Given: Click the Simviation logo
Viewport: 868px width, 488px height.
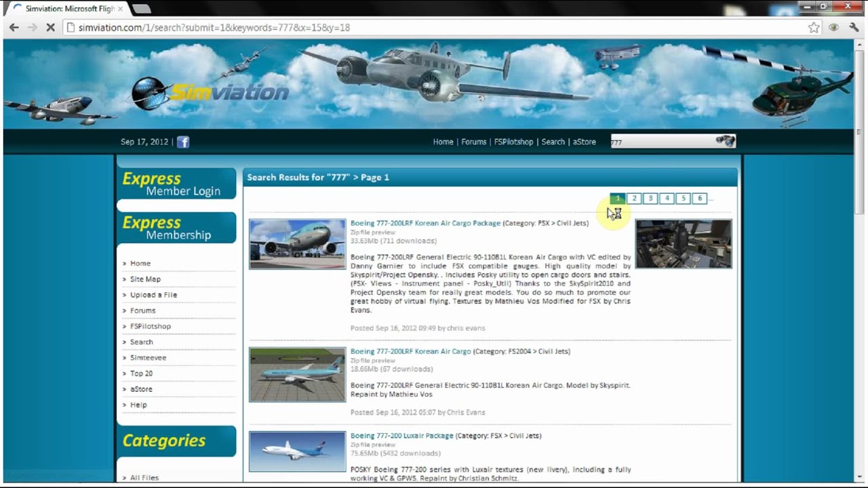Looking at the screenshot, I should click(210, 92).
